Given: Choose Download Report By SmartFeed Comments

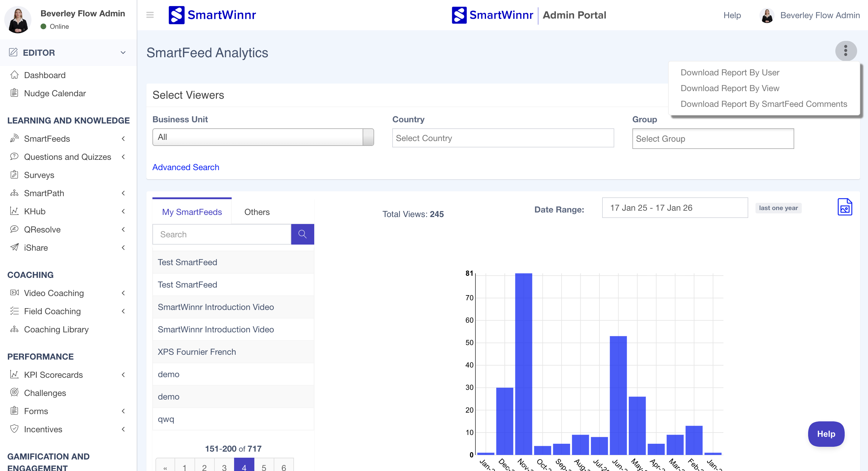Looking at the screenshot, I should pos(764,104).
